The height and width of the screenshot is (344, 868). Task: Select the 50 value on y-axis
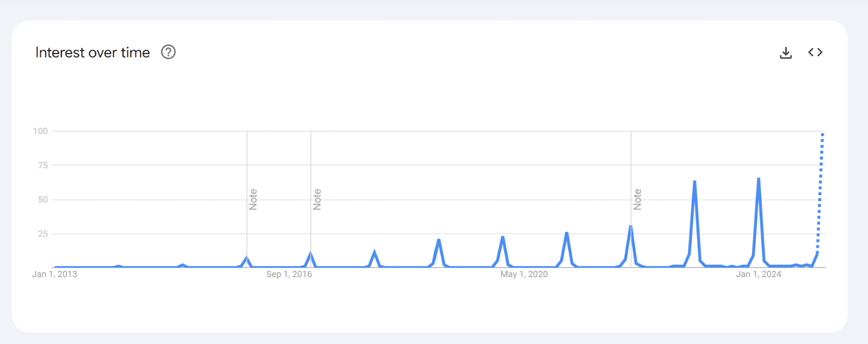pyautogui.click(x=43, y=199)
